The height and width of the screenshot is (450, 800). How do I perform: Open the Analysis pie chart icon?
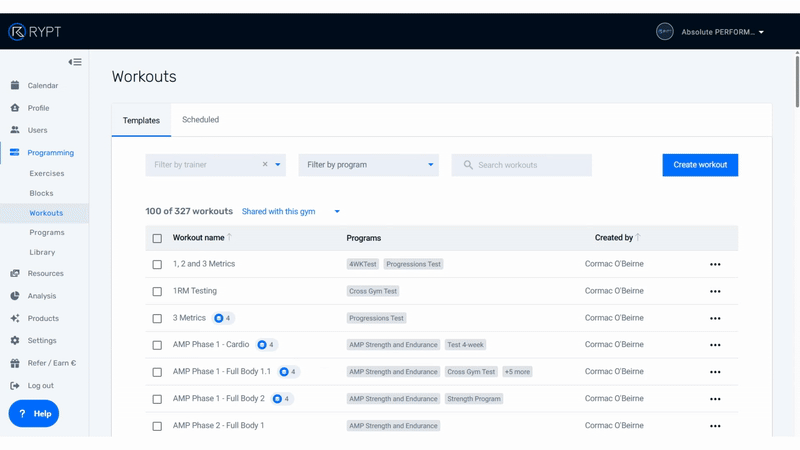(15, 296)
